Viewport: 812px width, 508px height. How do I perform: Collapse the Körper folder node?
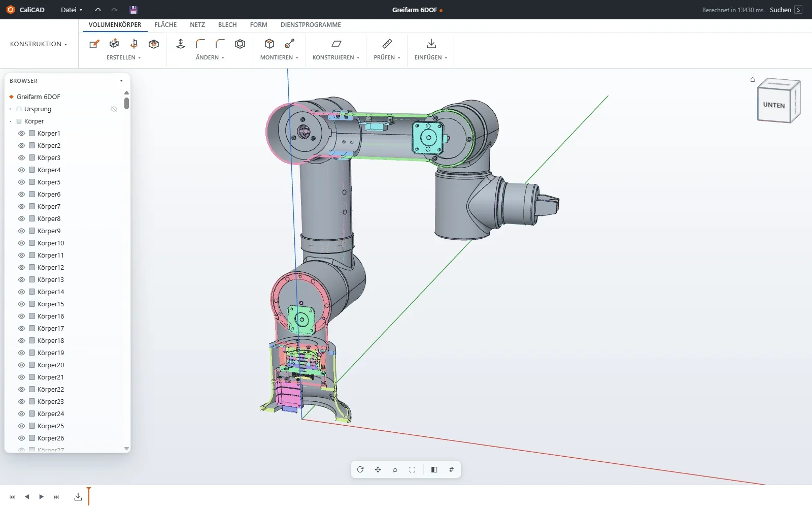pos(10,121)
